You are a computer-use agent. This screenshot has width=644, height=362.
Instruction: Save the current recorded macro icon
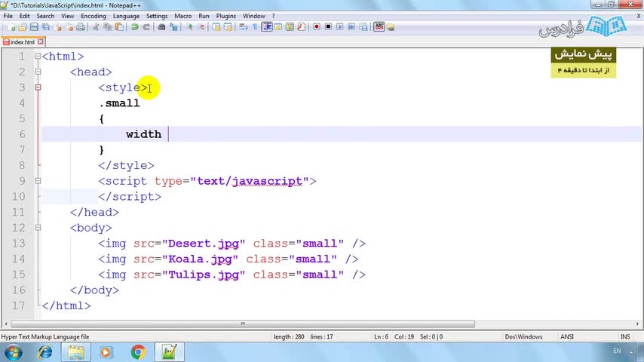[363, 27]
